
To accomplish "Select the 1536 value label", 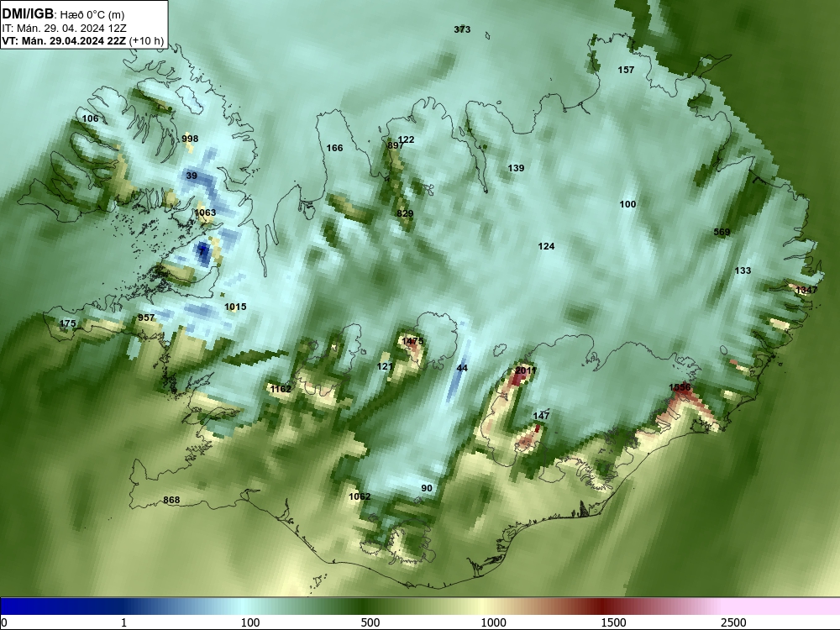I will (x=680, y=387).
